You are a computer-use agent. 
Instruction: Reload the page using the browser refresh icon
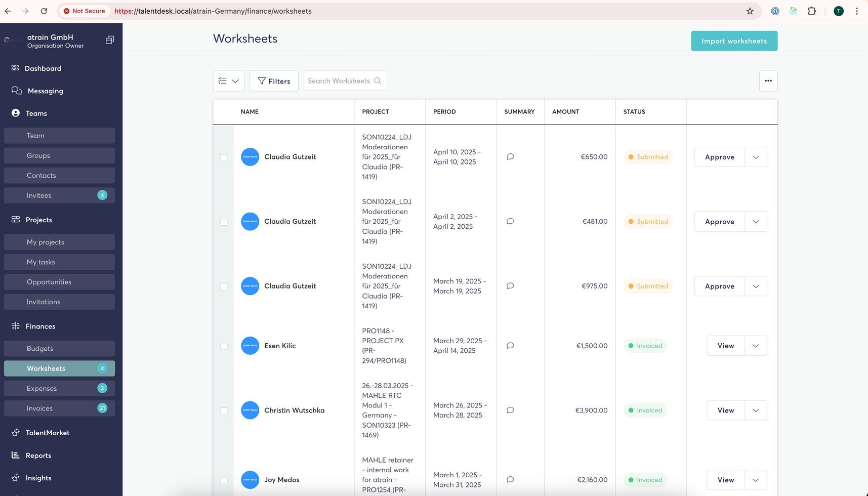click(x=44, y=11)
